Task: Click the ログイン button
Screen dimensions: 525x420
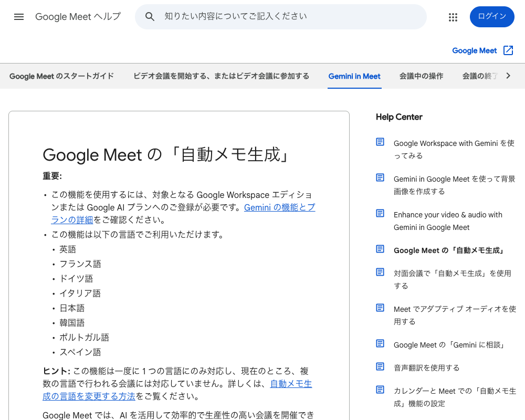Action: coord(492,17)
